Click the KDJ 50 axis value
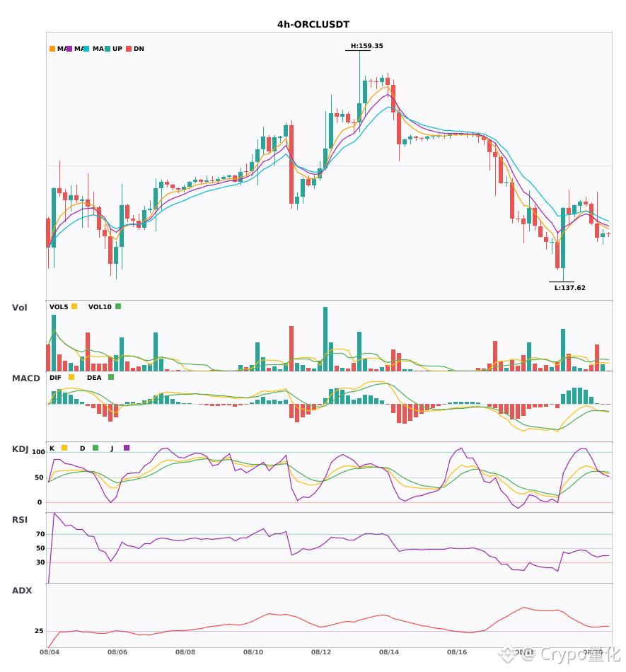Viewport: 626px width, 672px height. (x=40, y=477)
